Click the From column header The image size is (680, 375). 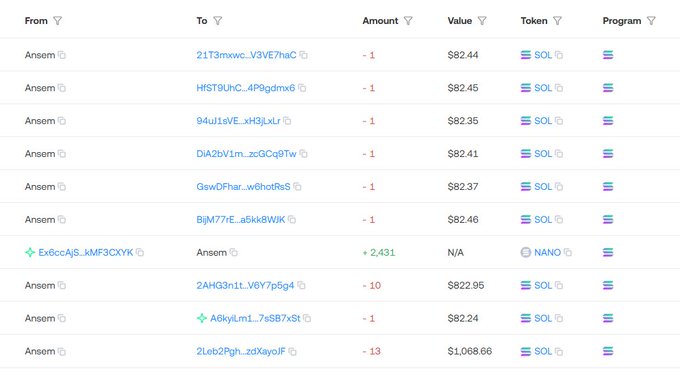coord(36,21)
